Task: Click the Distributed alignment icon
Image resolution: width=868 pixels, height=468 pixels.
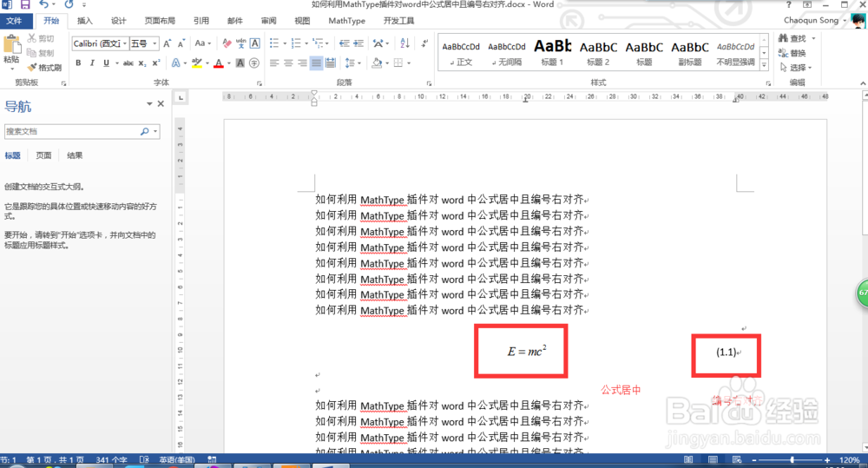Action: point(331,63)
